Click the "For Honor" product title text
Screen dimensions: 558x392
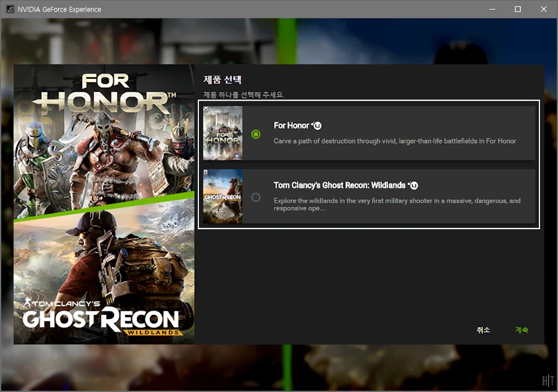292,126
